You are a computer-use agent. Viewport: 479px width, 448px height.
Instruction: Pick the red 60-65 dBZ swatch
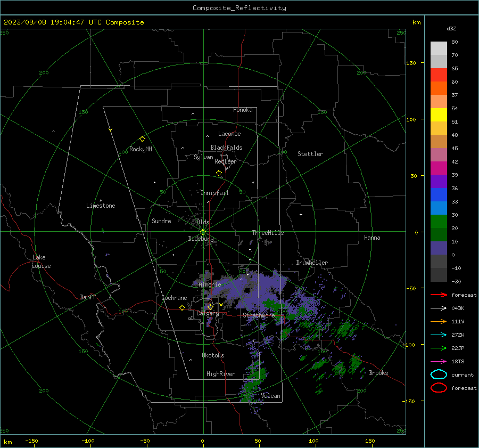click(x=439, y=75)
